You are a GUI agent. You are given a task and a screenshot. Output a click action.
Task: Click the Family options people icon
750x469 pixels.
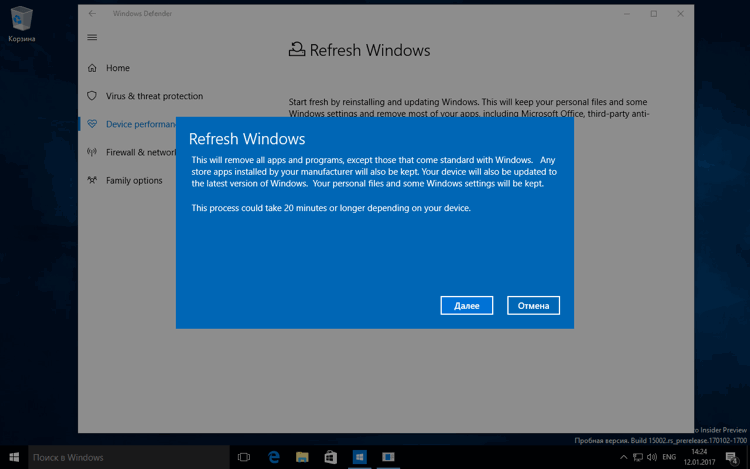pyautogui.click(x=92, y=180)
